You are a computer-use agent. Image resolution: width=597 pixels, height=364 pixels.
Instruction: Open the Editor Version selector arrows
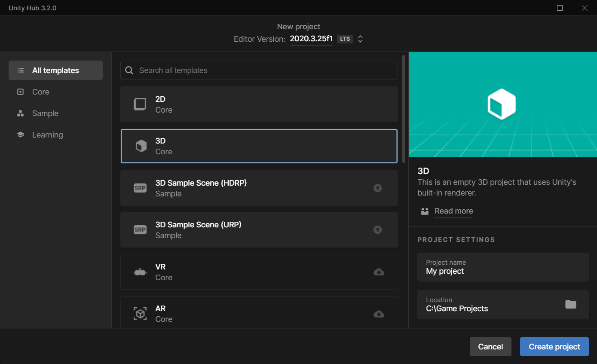coord(361,39)
